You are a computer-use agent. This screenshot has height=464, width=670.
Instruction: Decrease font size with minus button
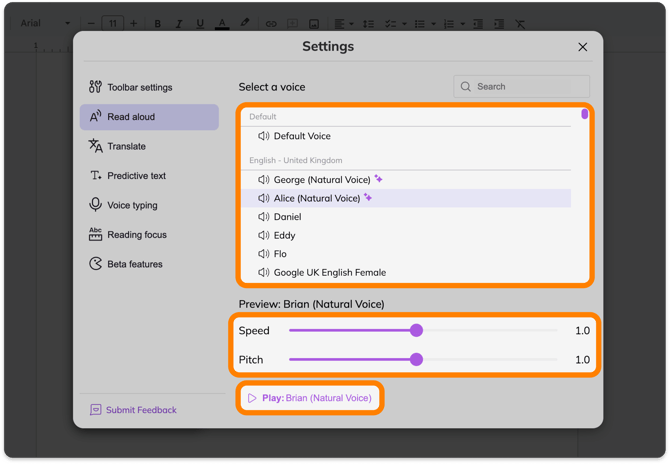(x=91, y=23)
